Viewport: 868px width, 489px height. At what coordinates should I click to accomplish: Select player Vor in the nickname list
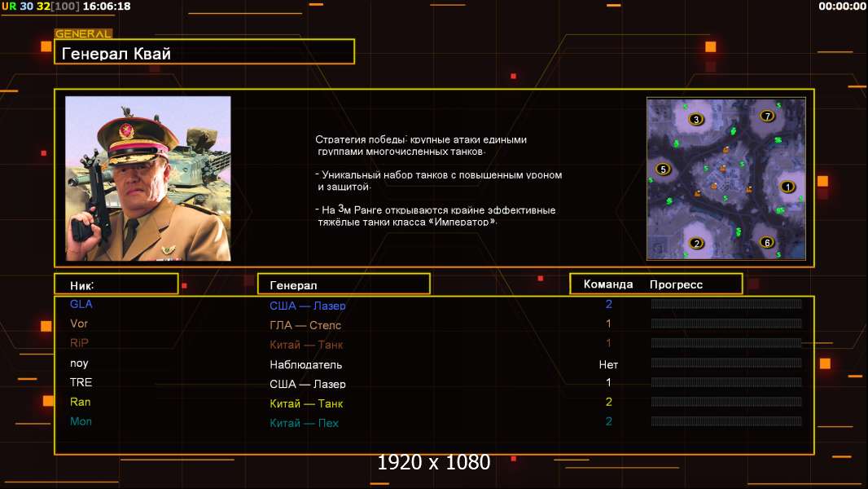[79, 324]
